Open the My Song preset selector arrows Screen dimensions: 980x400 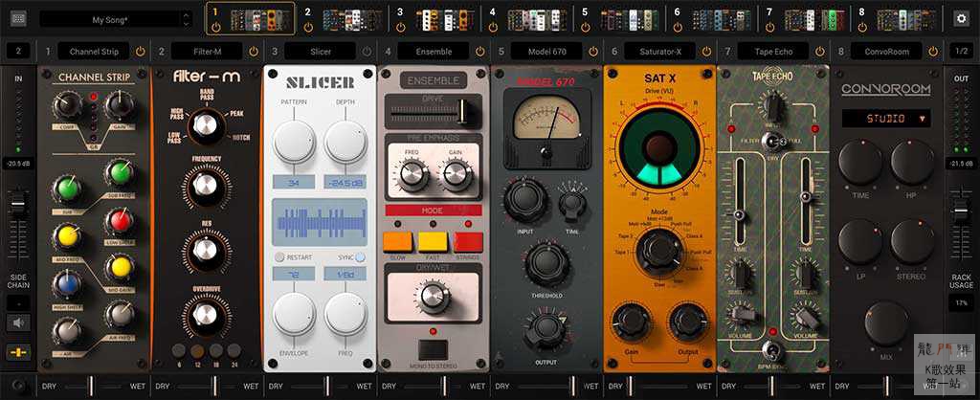(187, 19)
